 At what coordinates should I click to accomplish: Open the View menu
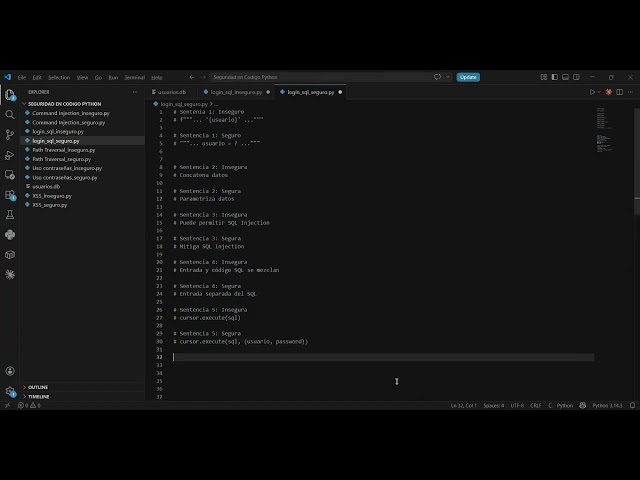[82, 78]
